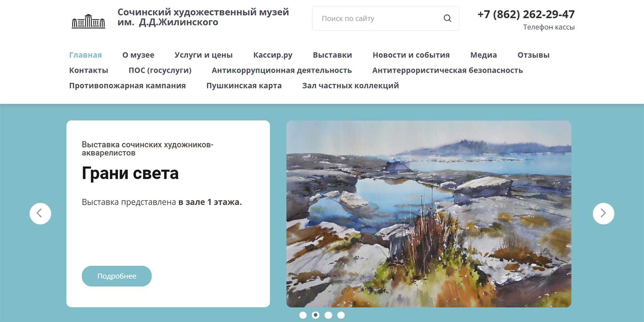Select the fourth carousel dot

341,315
